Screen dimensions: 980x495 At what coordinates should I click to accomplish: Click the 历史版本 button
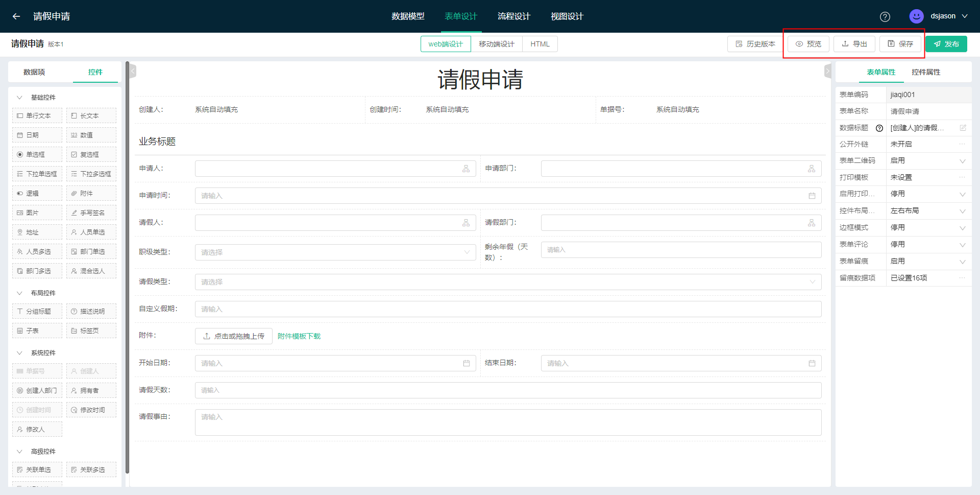(x=755, y=44)
